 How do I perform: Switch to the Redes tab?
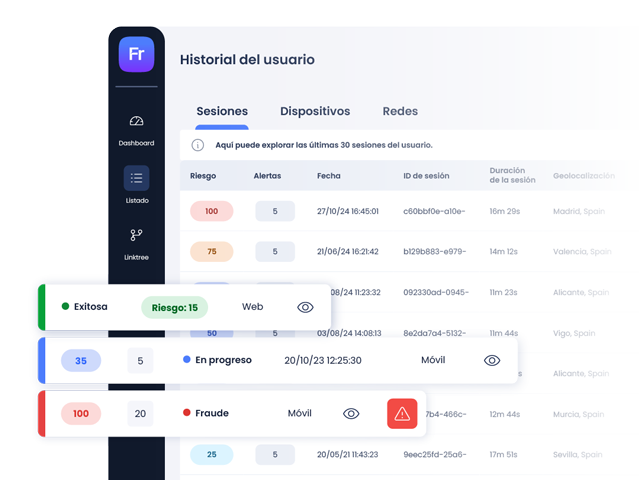pos(400,111)
